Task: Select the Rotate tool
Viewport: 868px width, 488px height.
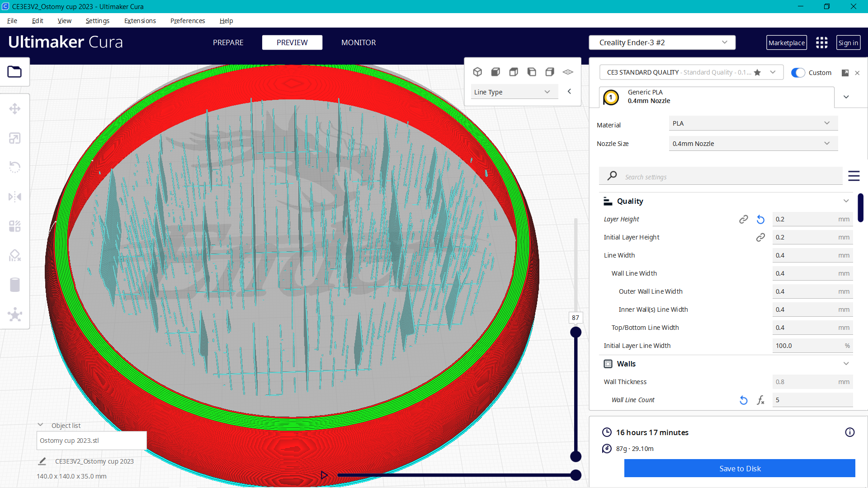Action: [x=14, y=167]
